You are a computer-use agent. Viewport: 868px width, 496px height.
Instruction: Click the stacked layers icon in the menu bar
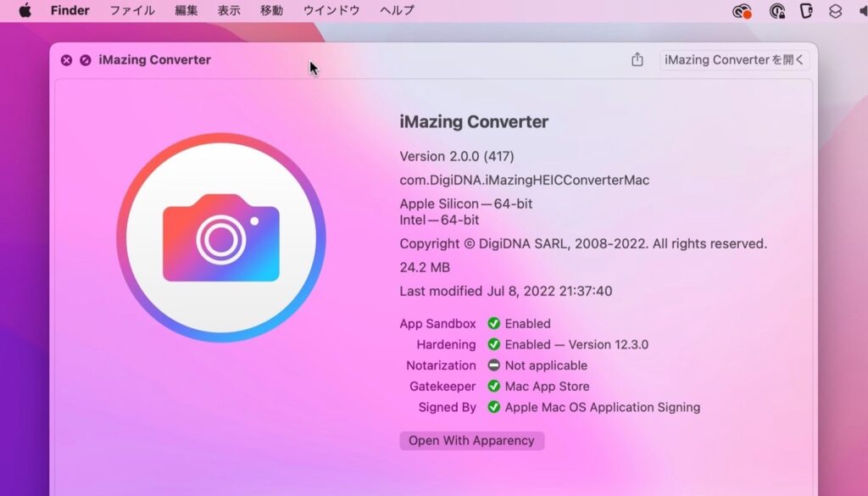[x=837, y=10]
